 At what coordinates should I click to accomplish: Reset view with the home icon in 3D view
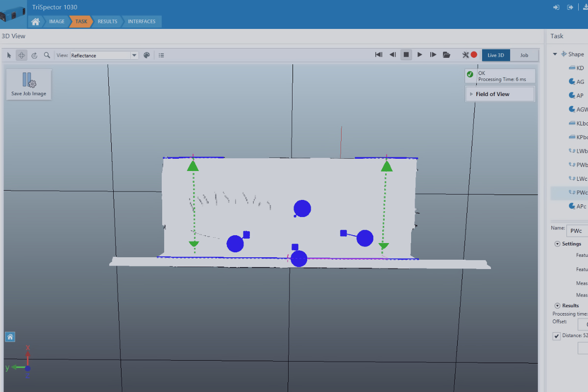[10, 337]
